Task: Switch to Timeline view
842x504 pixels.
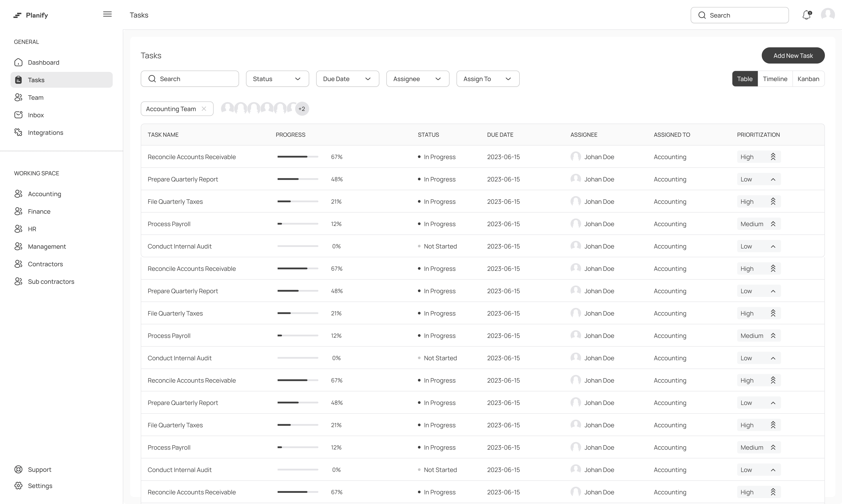Action: [775, 79]
